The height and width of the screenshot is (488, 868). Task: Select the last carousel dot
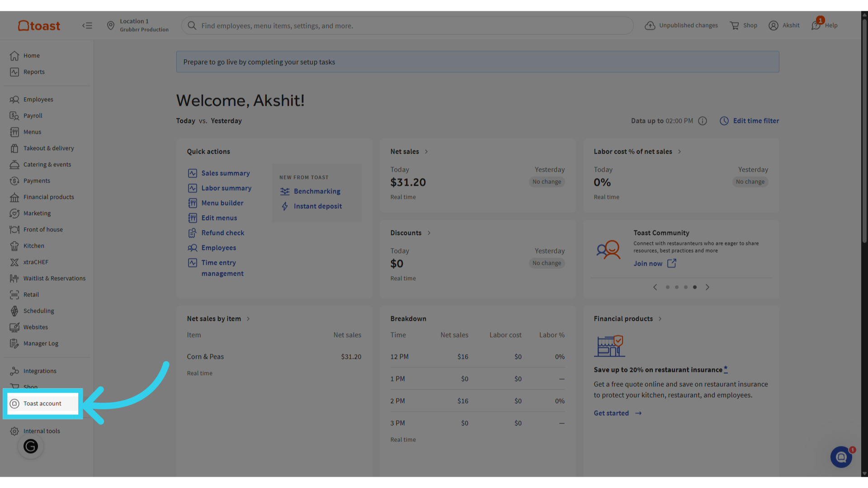[x=695, y=287]
